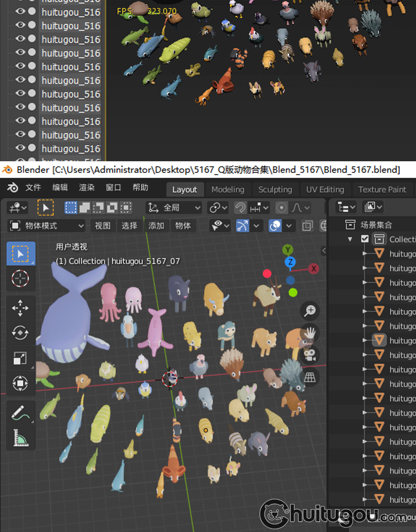Collapse the Collection tree in outliner
416x532 pixels.
[x=350, y=239]
